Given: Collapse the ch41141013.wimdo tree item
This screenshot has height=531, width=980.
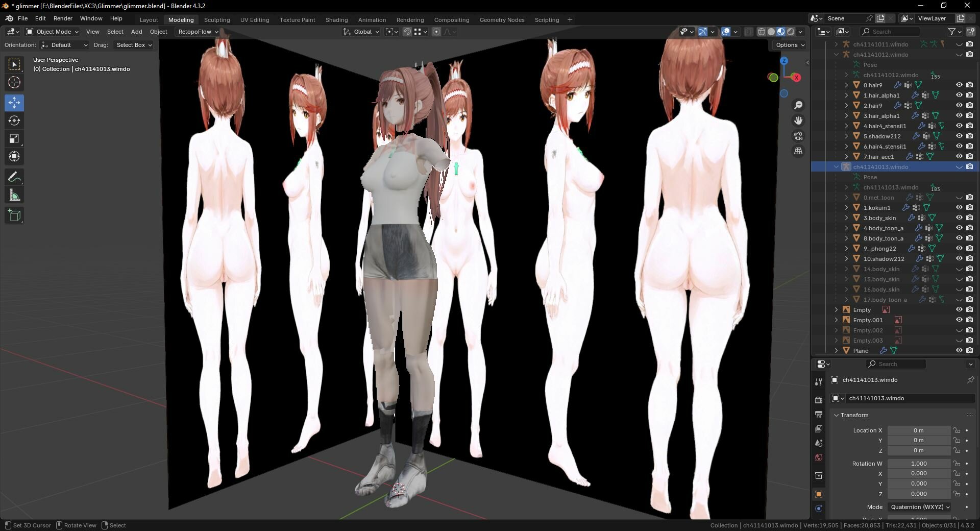Looking at the screenshot, I should 836,167.
